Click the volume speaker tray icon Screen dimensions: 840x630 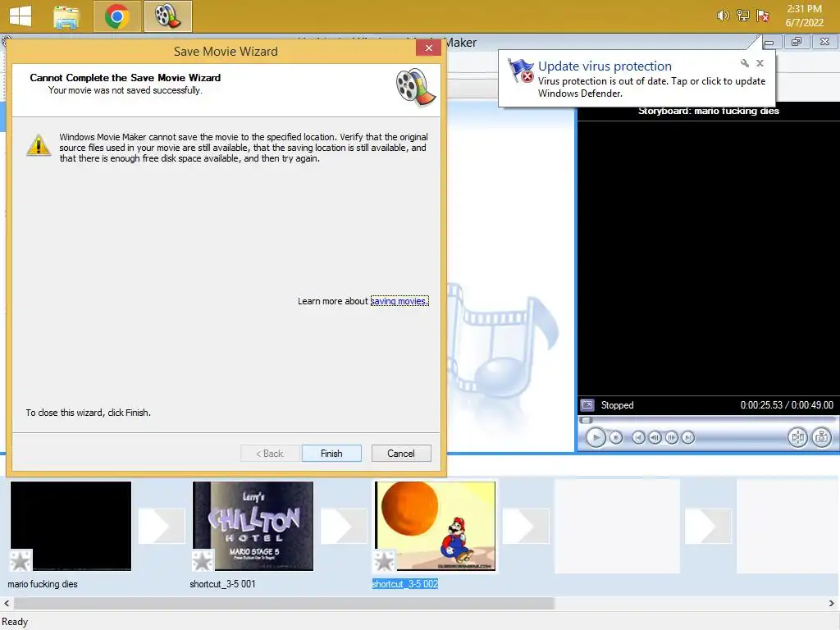pyautogui.click(x=723, y=16)
